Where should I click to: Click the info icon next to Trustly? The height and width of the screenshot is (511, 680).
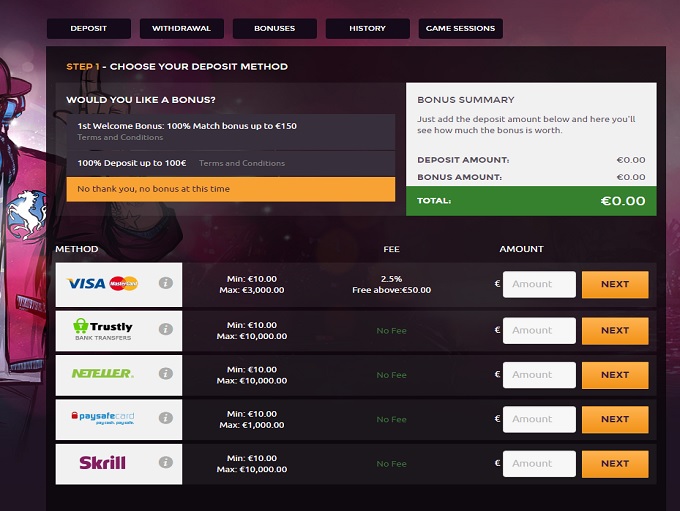166,329
